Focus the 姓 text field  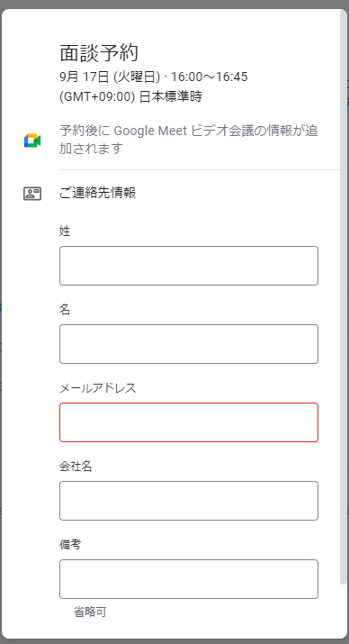189,266
